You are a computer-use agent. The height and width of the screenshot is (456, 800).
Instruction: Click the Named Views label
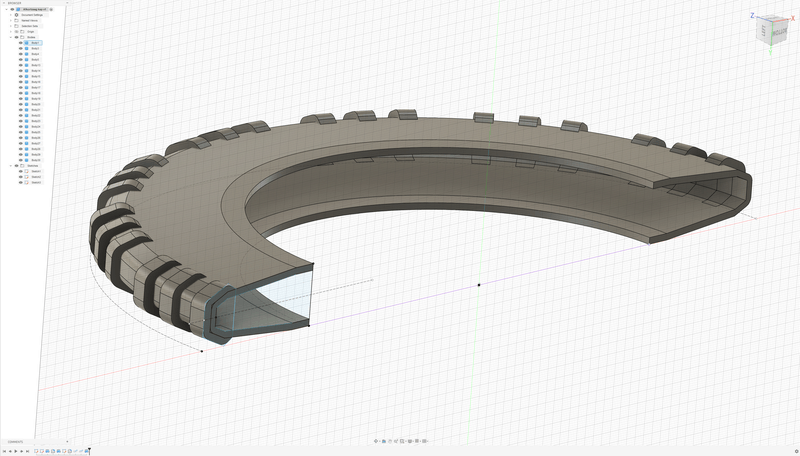pyautogui.click(x=30, y=20)
